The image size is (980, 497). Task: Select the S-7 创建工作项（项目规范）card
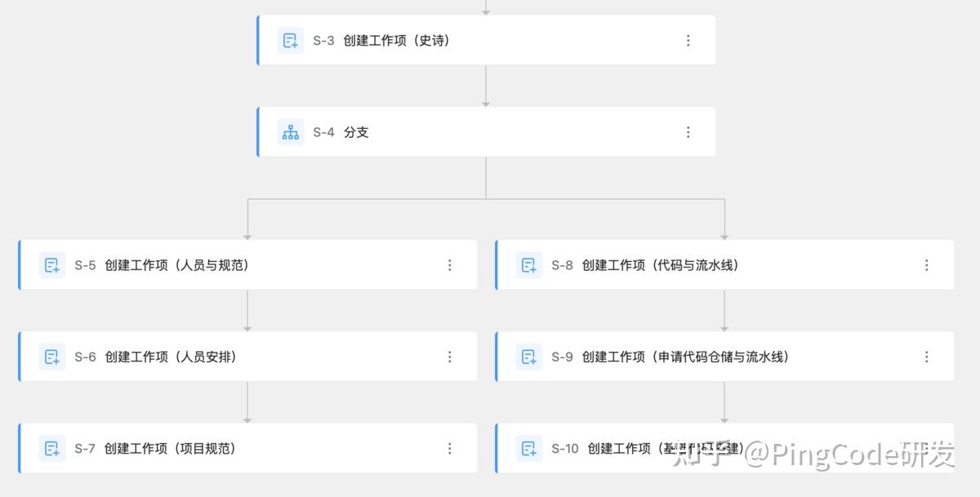(245, 448)
